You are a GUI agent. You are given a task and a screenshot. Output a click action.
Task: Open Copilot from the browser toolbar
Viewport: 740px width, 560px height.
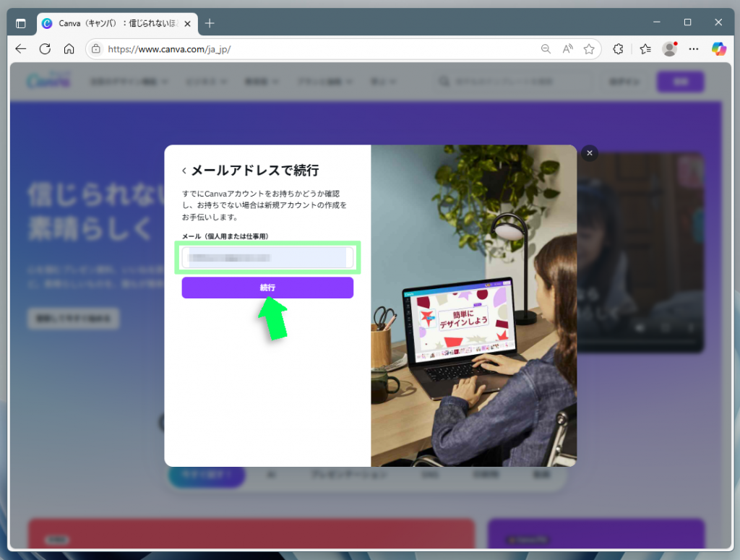pyautogui.click(x=720, y=49)
